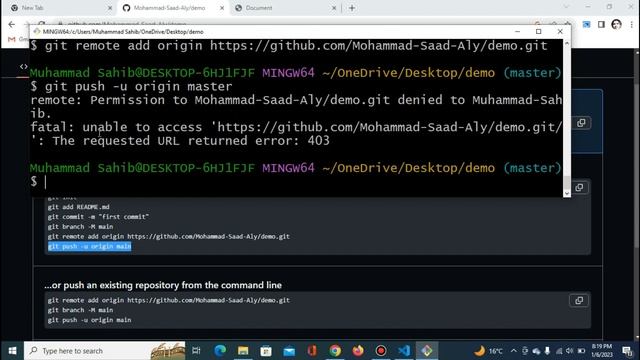Go back in Chrome browser
Screen dimensions: 640x360
click(11, 24)
